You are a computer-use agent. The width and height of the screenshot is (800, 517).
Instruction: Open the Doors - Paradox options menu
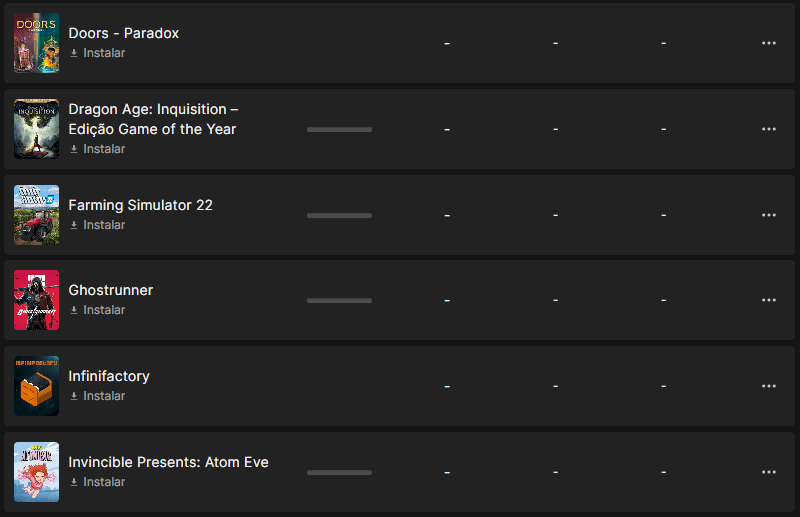(x=768, y=43)
